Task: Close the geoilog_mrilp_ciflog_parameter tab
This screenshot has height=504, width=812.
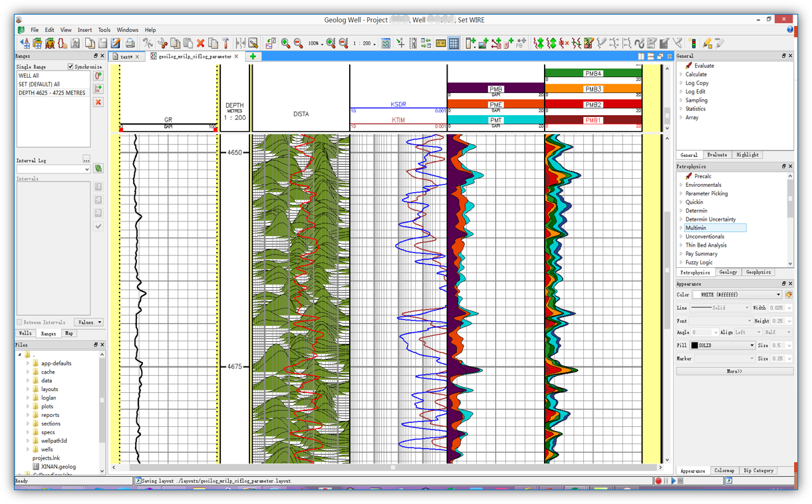Action: coord(236,57)
